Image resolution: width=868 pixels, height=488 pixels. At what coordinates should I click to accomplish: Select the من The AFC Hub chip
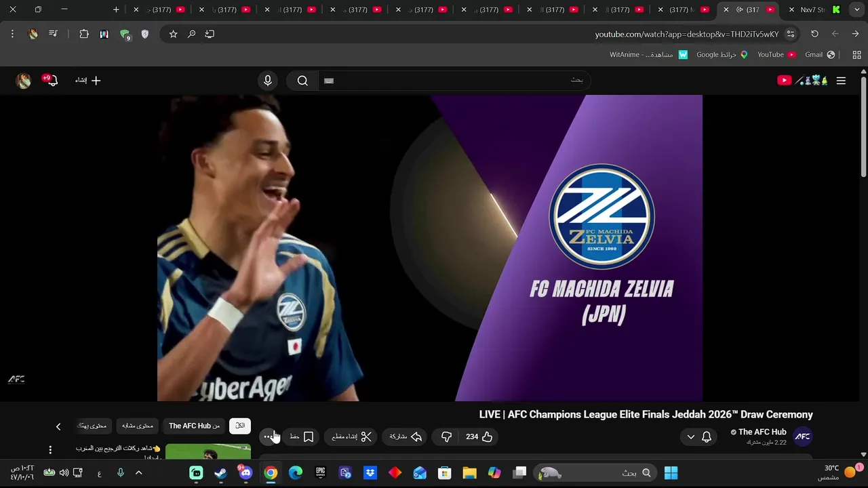pyautogui.click(x=194, y=426)
